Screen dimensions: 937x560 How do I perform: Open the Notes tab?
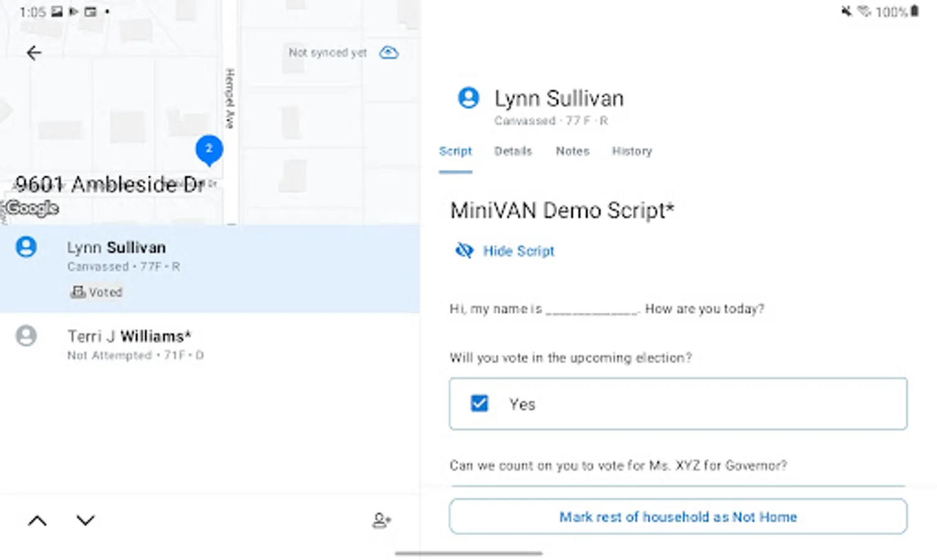(572, 151)
